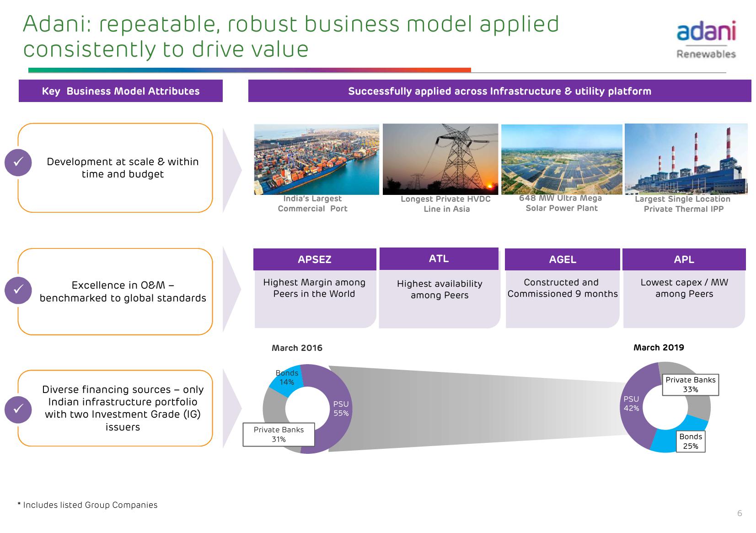This screenshot has width=756, height=533.
Task: Click 'Highest availability among Peers' text
Action: click(x=440, y=290)
